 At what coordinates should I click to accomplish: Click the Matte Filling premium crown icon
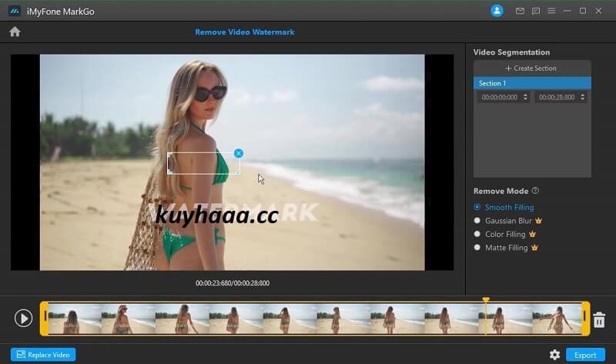click(534, 247)
